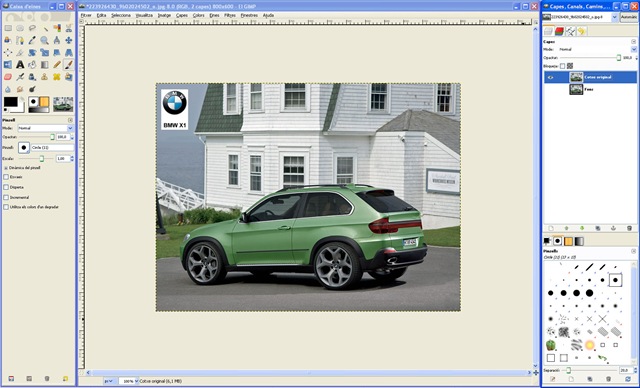Select the Text tool
Screen dimensions: 640x388
click(x=20, y=64)
